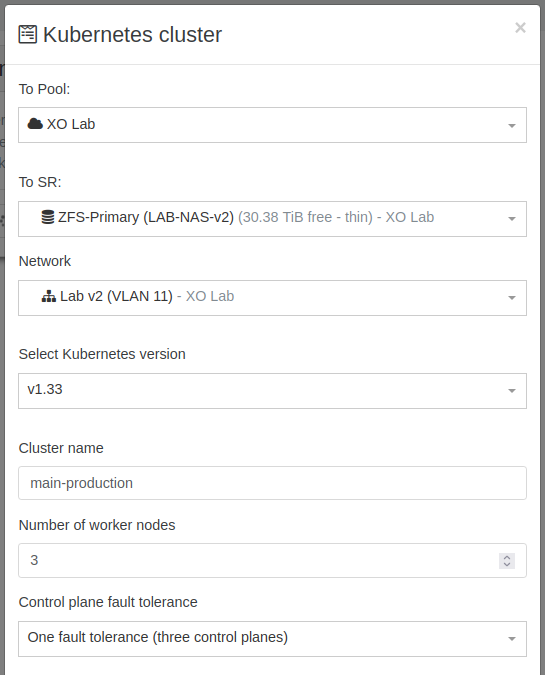Click the Lab v2 (VLAN 11) network selection
Image resolution: width=545 pixels, height=675 pixels.
pos(116,296)
